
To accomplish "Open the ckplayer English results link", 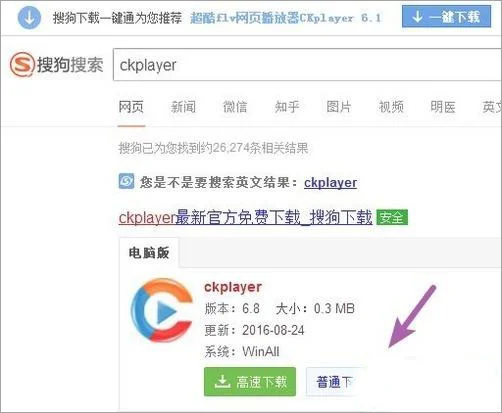I will tap(330, 182).
